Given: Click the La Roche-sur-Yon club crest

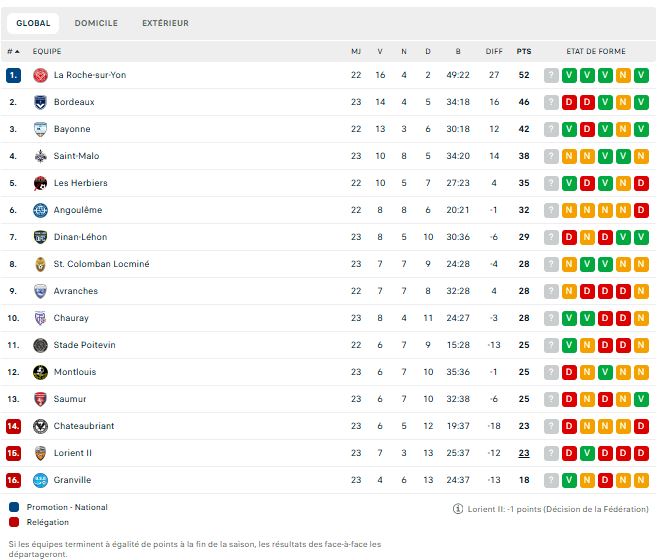Looking at the screenshot, I should tap(40, 75).
